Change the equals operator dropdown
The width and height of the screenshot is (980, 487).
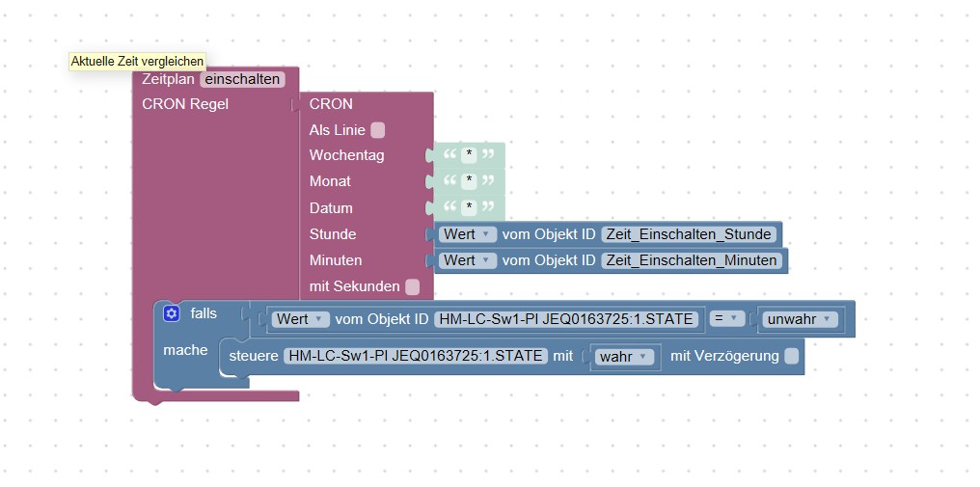click(x=726, y=319)
